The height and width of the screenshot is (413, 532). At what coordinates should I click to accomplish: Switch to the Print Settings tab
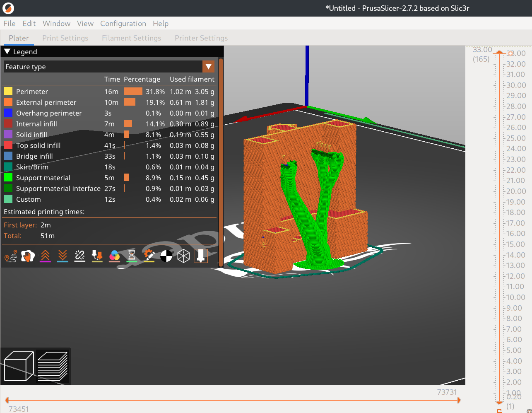pyautogui.click(x=65, y=38)
